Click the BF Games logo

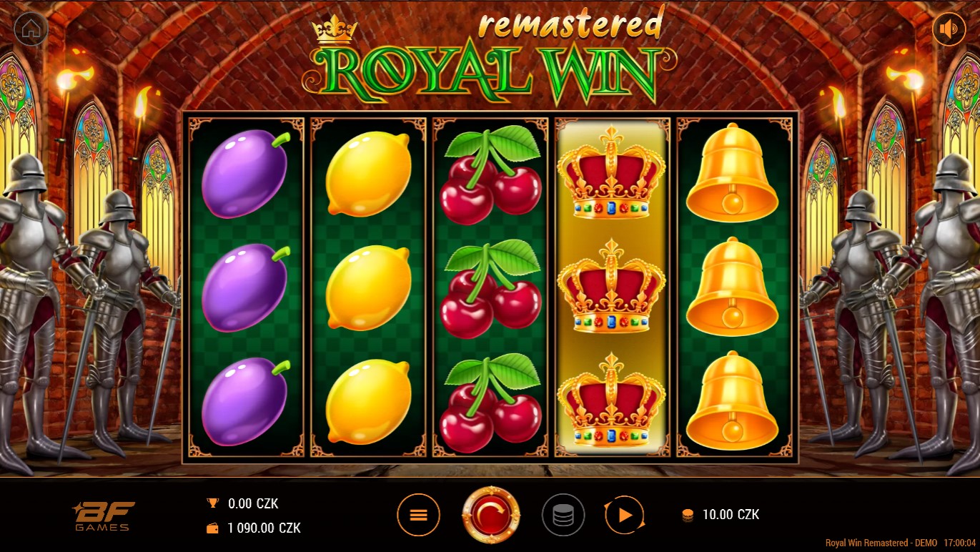(104, 516)
